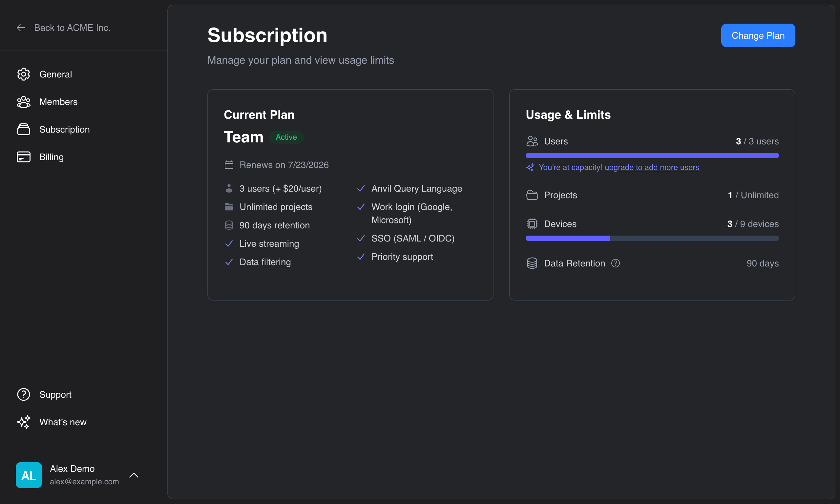Click the checkmark next to Priority support
The height and width of the screenshot is (504, 840).
(361, 256)
